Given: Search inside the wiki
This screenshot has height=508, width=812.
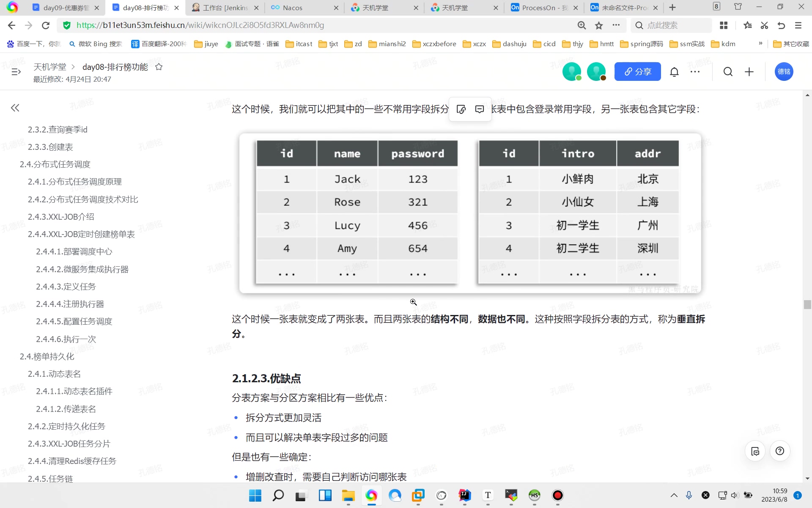Looking at the screenshot, I should pyautogui.click(x=728, y=72).
